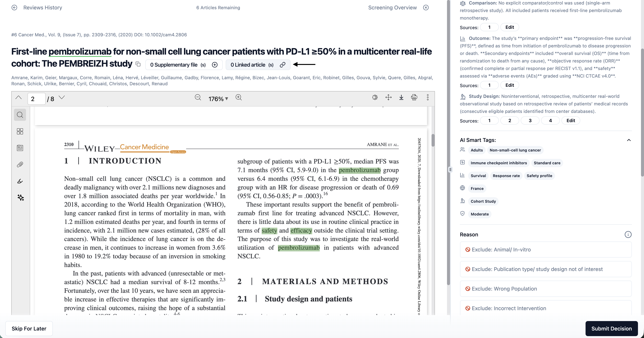Viewport: 644px width, 338px height.
Task: Select the signature/annotation pen tool
Action: [x=20, y=181]
